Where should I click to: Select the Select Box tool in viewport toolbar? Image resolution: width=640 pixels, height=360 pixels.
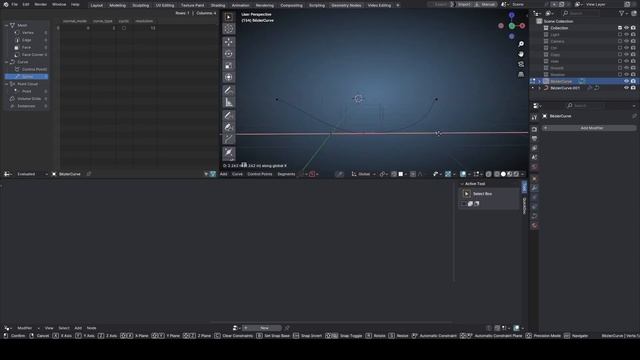(x=229, y=17)
